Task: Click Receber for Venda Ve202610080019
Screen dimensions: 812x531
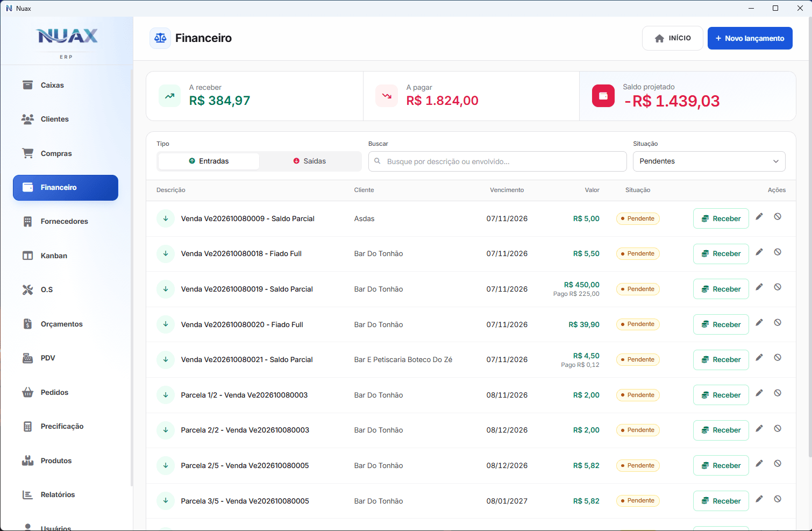Action: [x=721, y=289]
